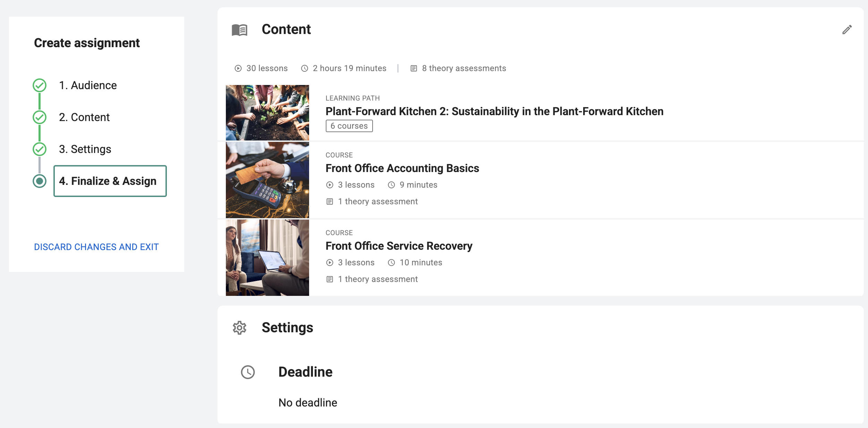
Task: Click the current-step dot beside Finalize & Assign
Action: click(40, 181)
